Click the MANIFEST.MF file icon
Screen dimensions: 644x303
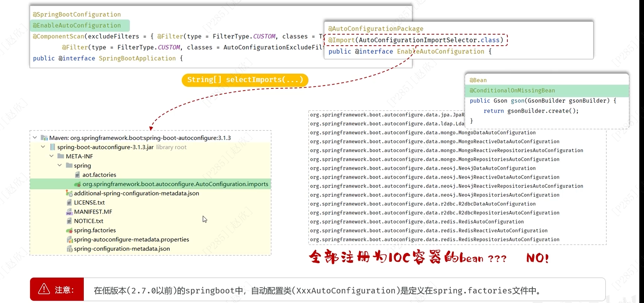(69, 212)
